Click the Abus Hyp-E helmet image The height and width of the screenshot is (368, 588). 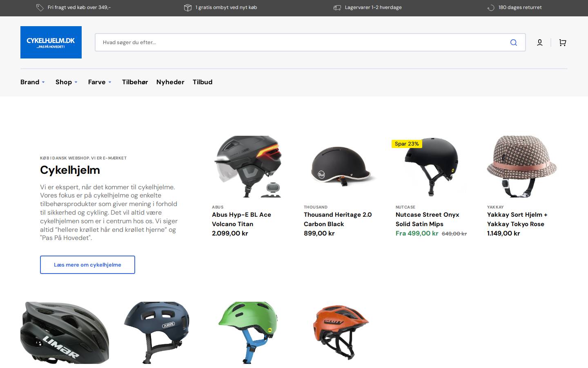248,166
